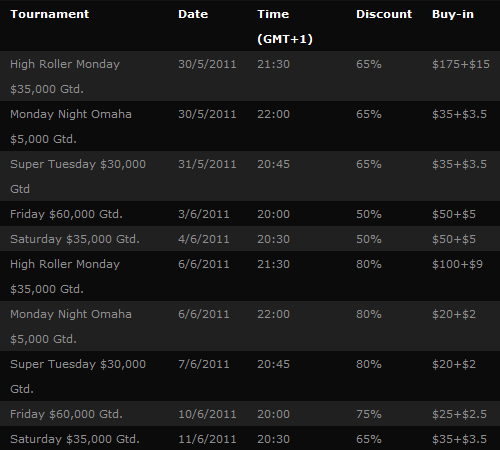
Task: Click the Discount column header
Action: pyautogui.click(x=384, y=14)
